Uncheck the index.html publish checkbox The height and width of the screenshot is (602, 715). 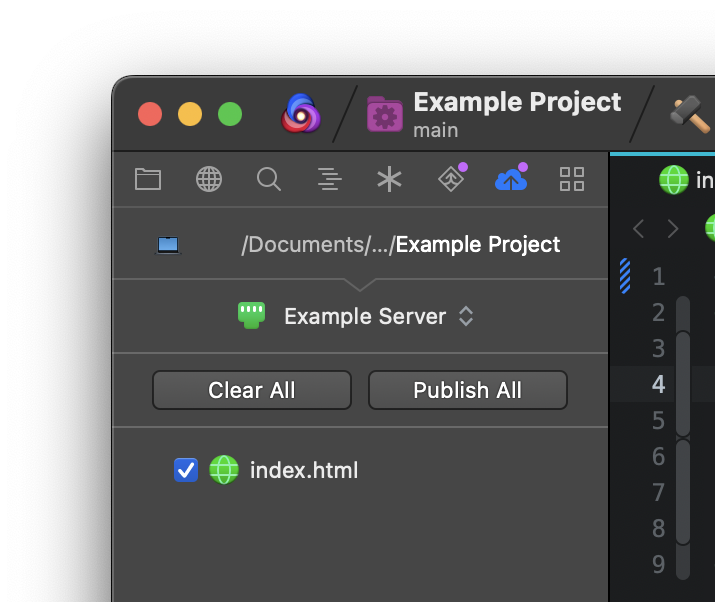pos(186,470)
